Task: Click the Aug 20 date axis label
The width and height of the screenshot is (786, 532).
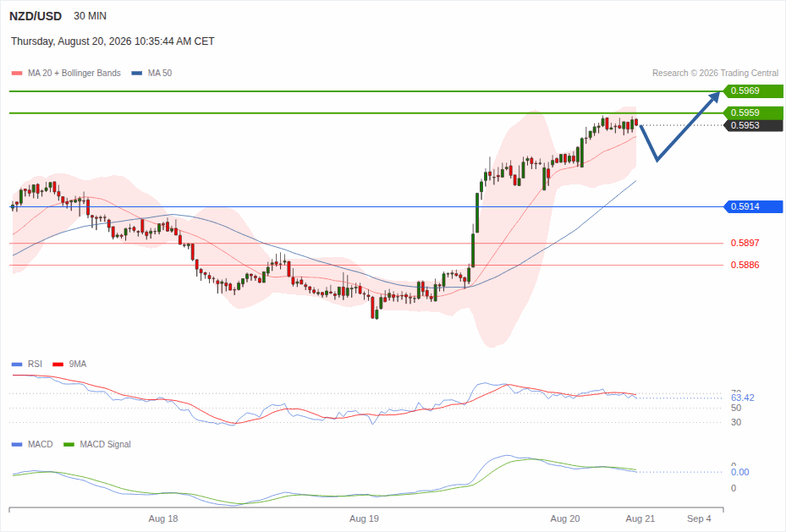Action: pos(565,518)
